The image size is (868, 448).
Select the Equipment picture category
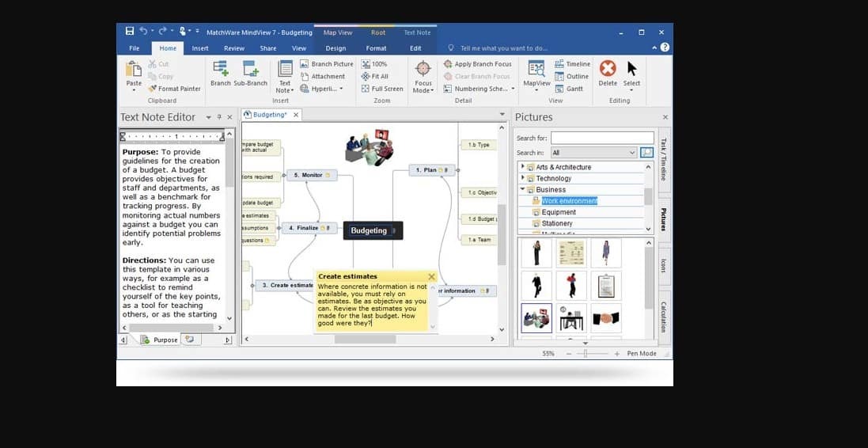point(559,212)
